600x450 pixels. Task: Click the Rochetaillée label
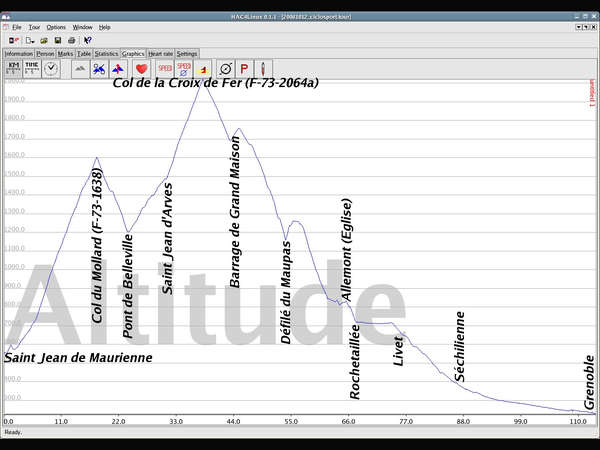(355, 362)
